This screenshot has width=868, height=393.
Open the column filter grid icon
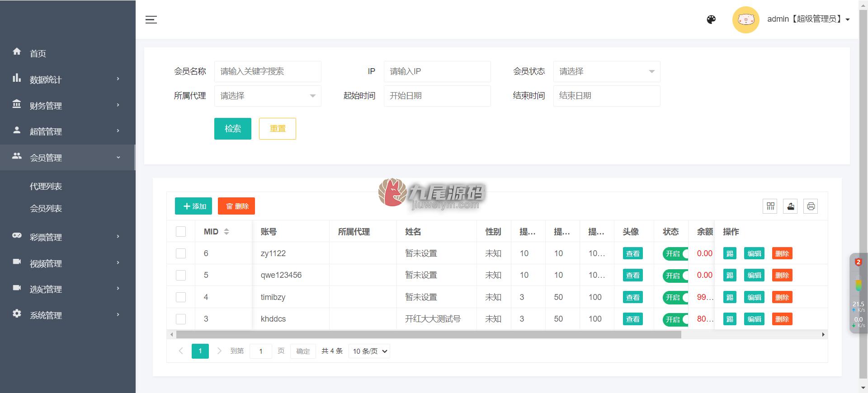tap(770, 206)
